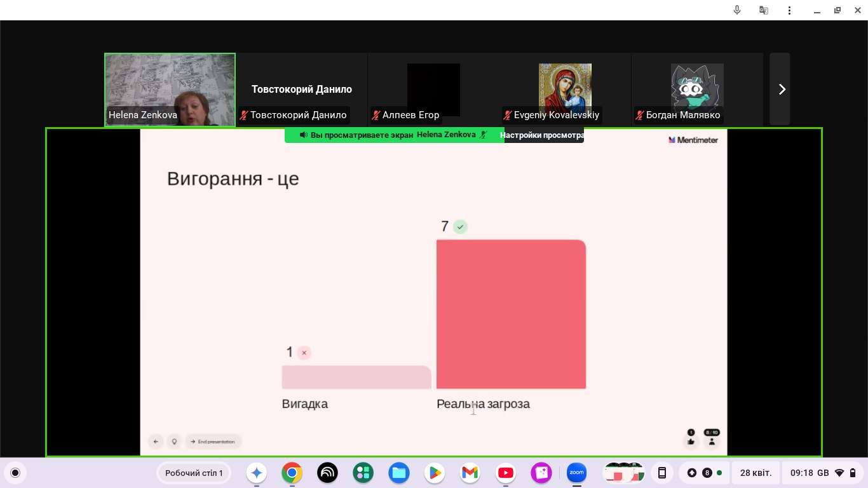Image resolution: width=868 pixels, height=488 pixels.
Task: Click the participants count person icon
Action: click(x=712, y=441)
